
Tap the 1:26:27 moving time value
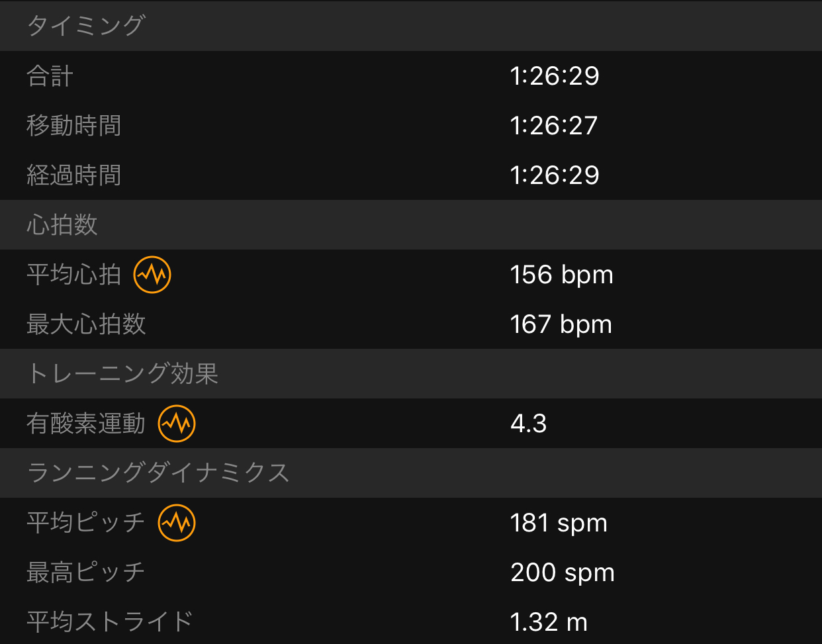(x=554, y=126)
